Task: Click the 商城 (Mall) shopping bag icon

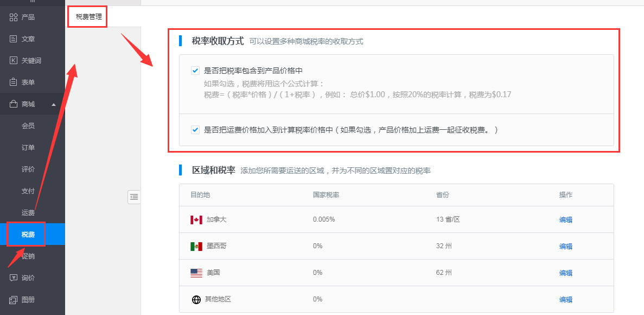Action: (x=14, y=104)
